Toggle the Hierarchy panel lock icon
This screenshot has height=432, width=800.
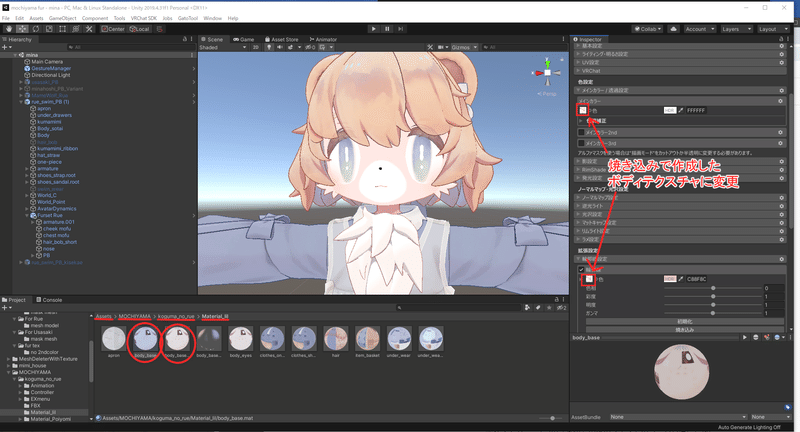pos(185,39)
